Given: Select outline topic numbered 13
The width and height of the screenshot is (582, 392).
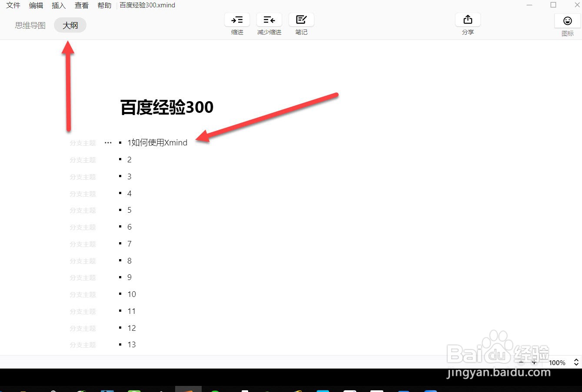Looking at the screenshot, I should coord(132,344).
